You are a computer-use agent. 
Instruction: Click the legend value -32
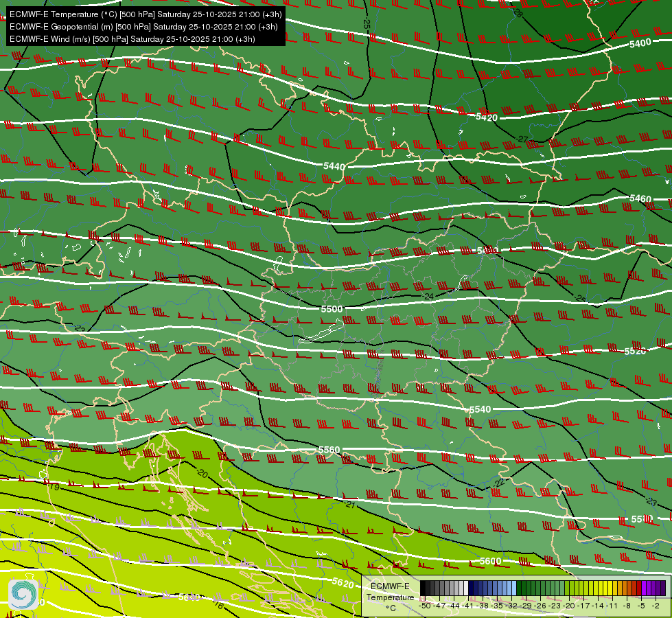[x=512, y=606]
